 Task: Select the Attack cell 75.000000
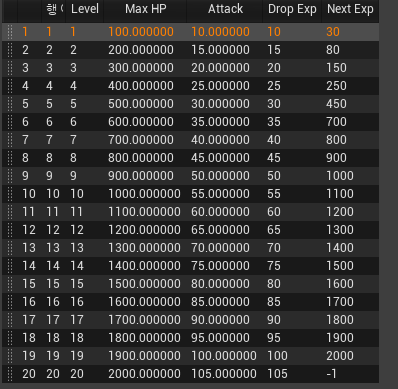click(x=220, y=266)
